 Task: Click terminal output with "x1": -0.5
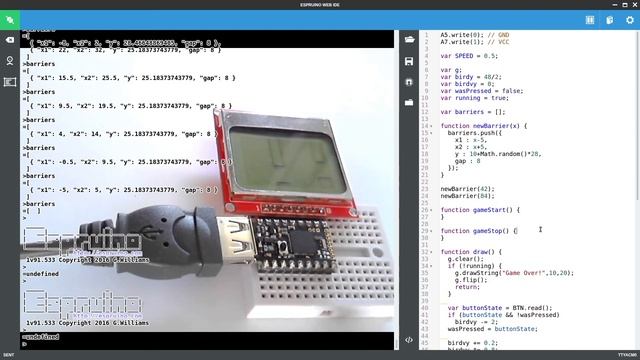[x=131, y=162]
